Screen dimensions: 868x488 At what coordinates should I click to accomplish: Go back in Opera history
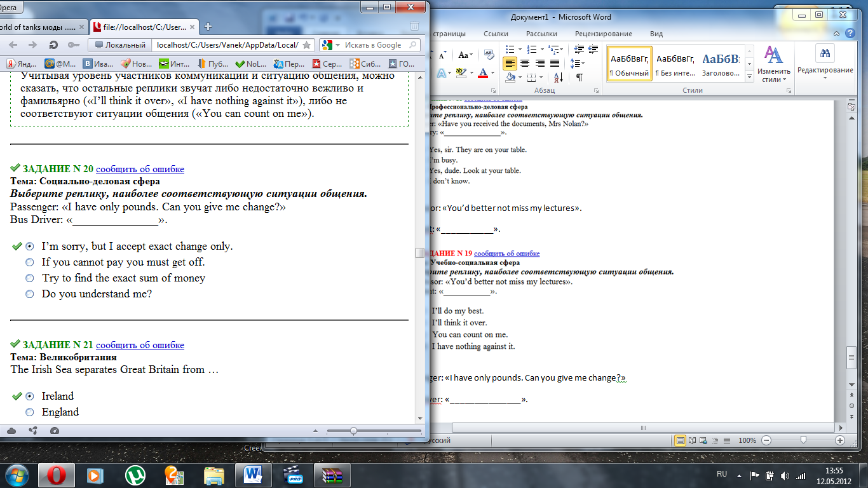point(13,45)
